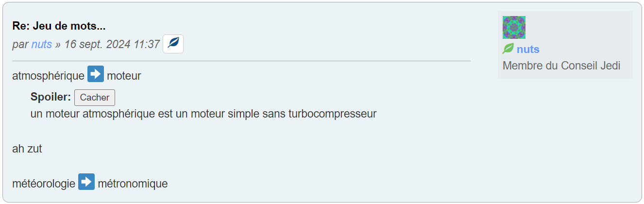This screenshot has width=644, height=204.
Task: Open the "Re: Jeu de mots..." post title
Action: pyautogui.click(x=59, y=26)
